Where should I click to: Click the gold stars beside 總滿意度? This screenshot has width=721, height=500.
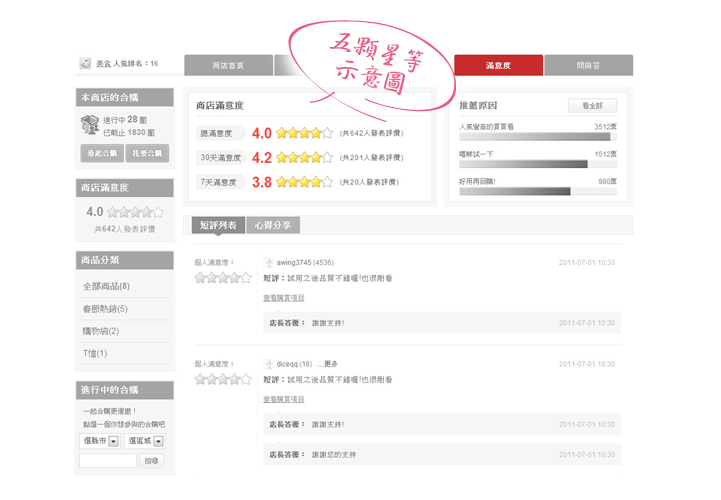pyautogui.click(x=305, y=132)
